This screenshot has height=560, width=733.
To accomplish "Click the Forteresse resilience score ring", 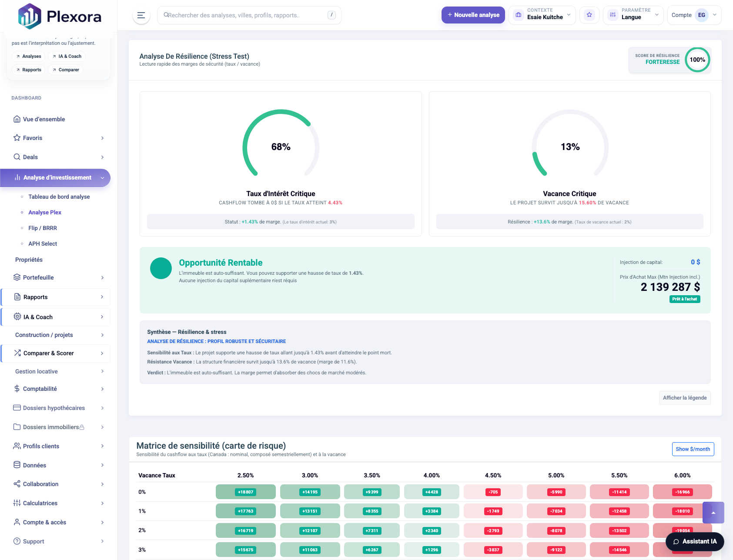I will click(x=697, y=60).
